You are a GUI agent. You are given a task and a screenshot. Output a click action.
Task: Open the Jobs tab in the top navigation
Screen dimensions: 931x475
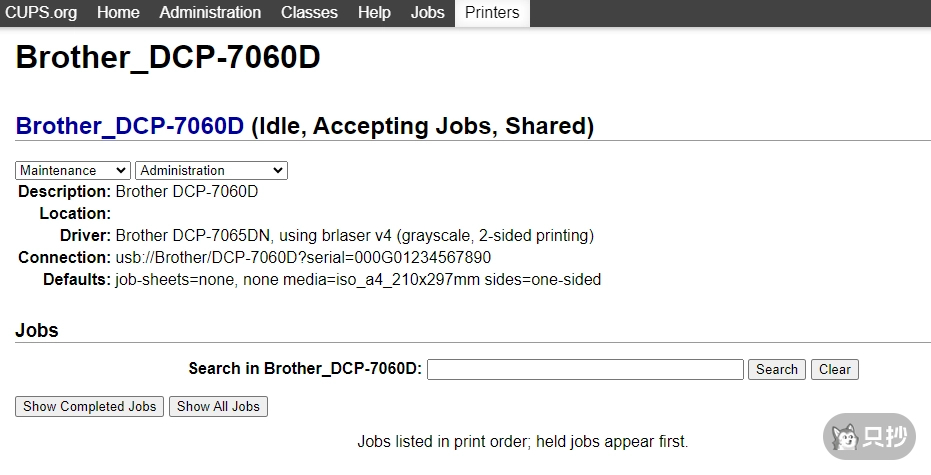427,13
